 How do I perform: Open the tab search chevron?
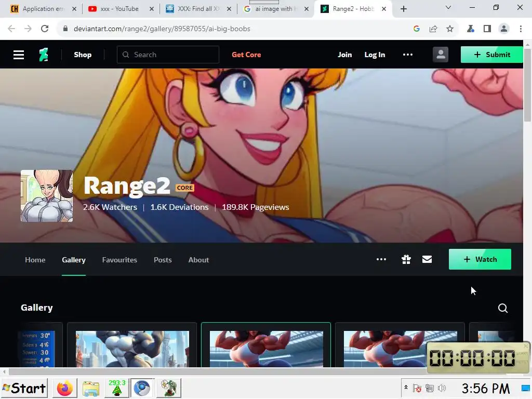pos(448,7)
